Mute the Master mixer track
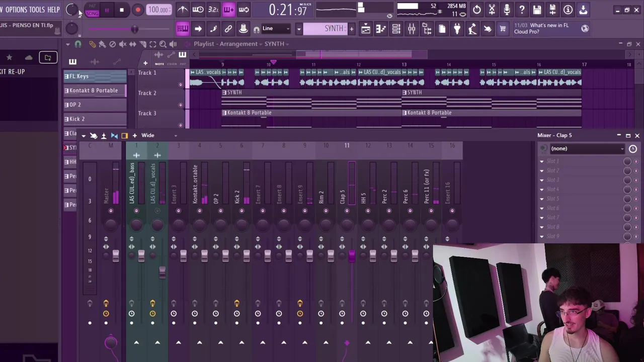 111,211
